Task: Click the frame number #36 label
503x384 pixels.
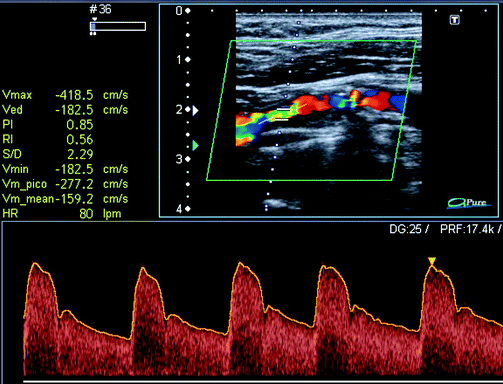Action: click(x=100, y=9)
